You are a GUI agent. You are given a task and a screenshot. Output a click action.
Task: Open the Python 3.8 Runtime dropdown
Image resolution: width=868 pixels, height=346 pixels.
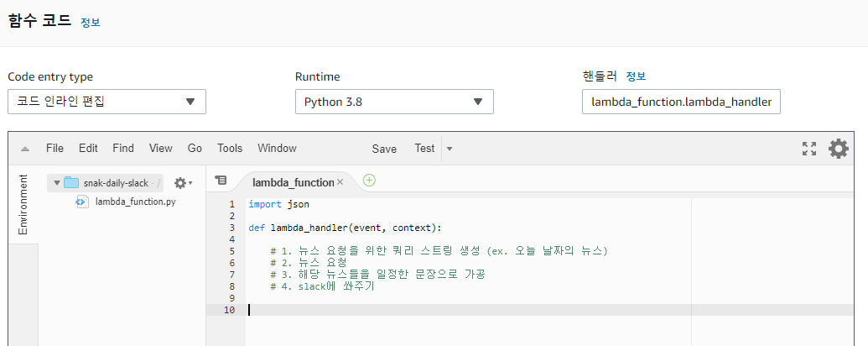[x=394, y=102]
